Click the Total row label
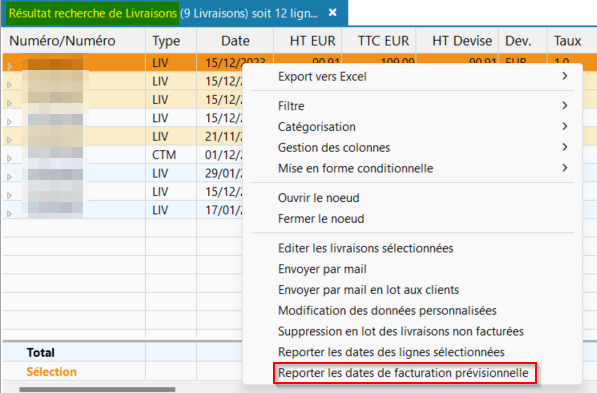This screenshot has width=597, height=393. 40,352
